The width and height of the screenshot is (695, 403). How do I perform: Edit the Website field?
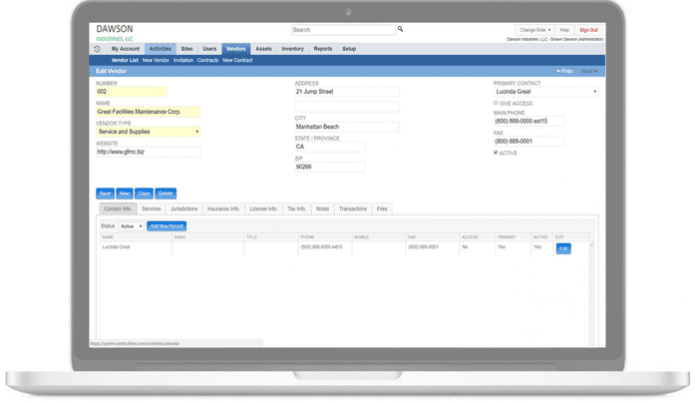coord(148,152)
